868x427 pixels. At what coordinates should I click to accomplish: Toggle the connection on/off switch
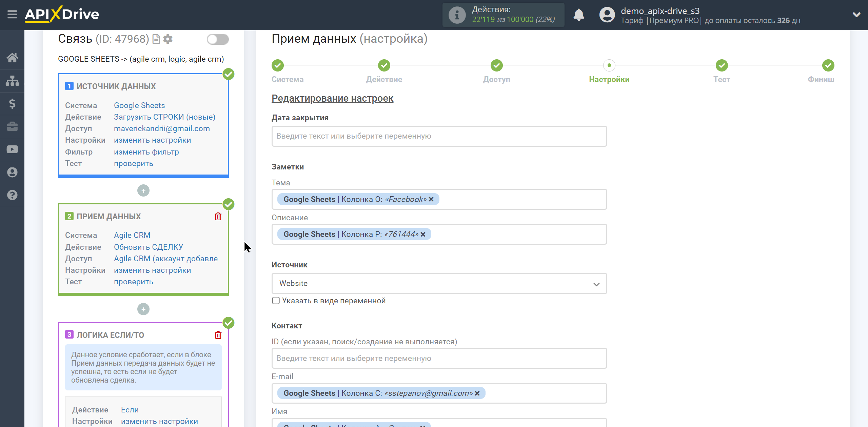(218, 39)
